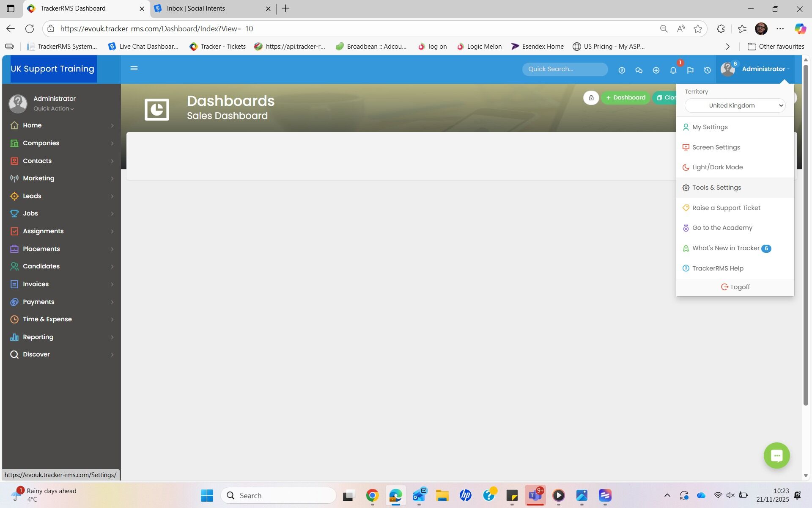This screenshot has width=812, height=508.
Task: Select Tools & Settings menu item
Action: 716,188
